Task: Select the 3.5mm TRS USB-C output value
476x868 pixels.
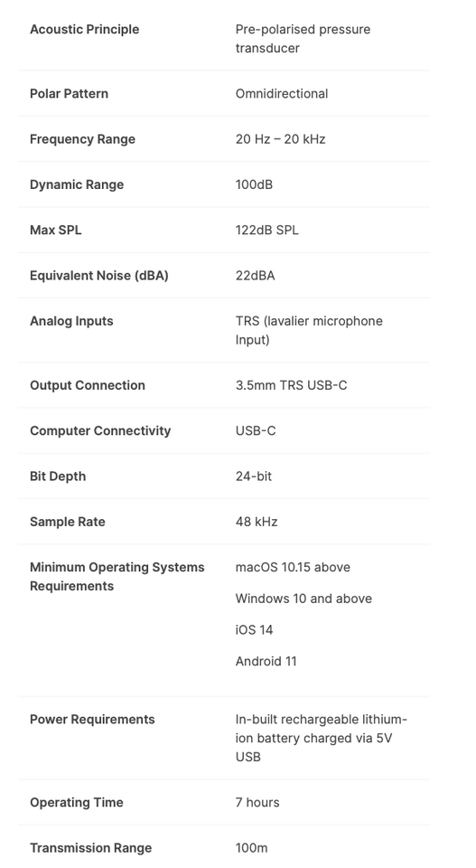Action: (292, 385)
